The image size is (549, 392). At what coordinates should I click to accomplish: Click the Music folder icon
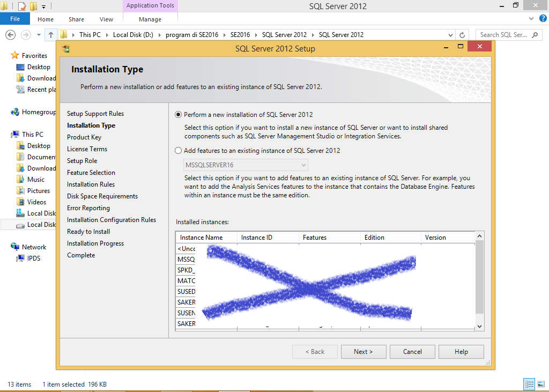20,179
